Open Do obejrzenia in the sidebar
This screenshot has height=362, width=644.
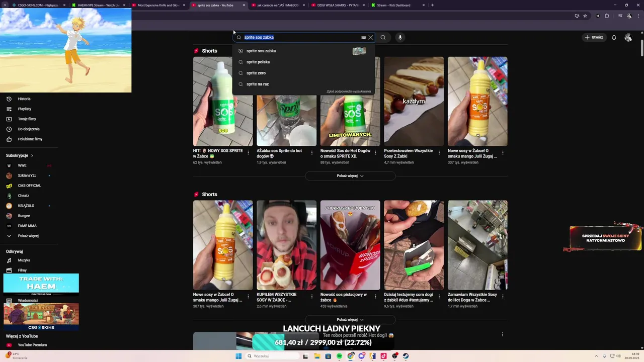[29, 129]
